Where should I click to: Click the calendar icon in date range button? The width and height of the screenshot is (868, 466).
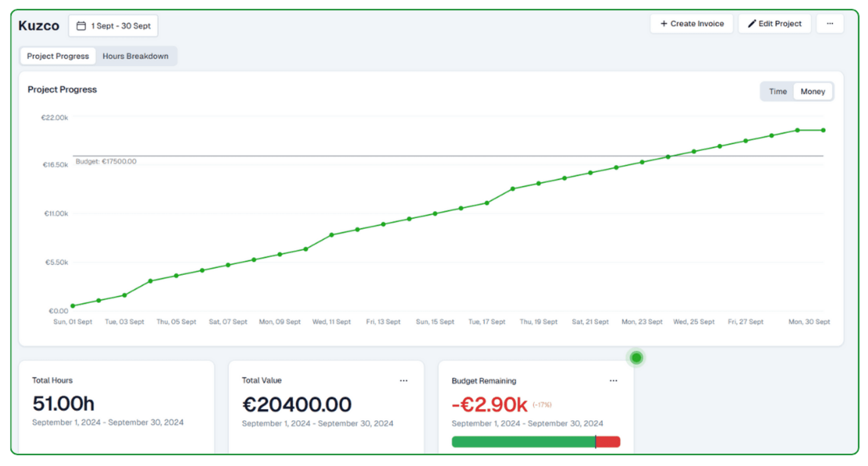81,26
